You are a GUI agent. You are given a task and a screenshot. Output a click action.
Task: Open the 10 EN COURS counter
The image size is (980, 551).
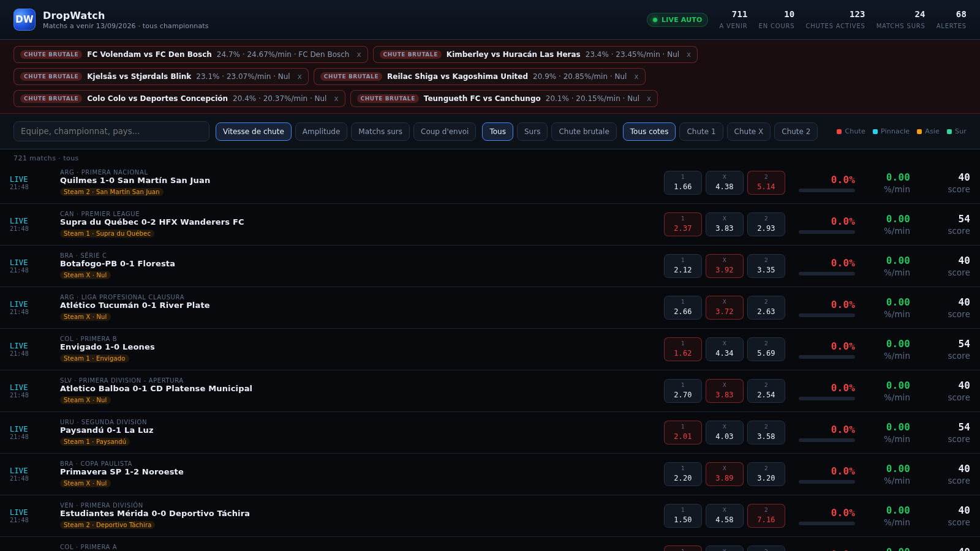(776, 20)
